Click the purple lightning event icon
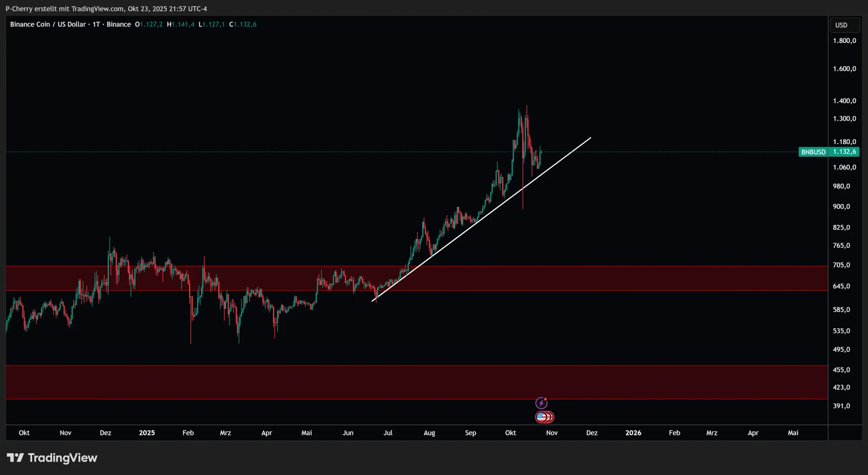This screenshot has height=475, width=868. coord(541,403)
